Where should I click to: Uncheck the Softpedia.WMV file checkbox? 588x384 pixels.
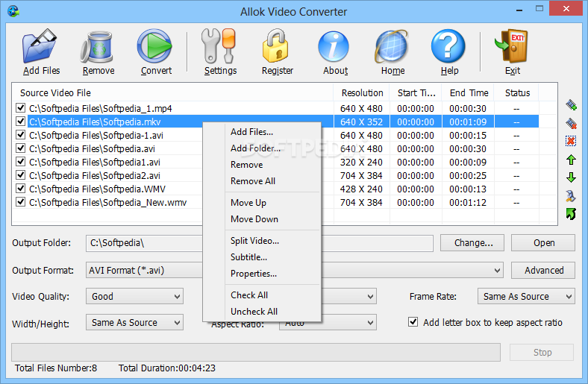point(20,189)
